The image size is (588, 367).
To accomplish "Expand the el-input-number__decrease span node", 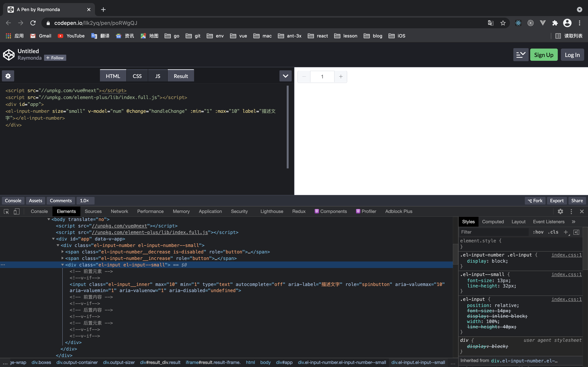I will [x=62, y=252].
